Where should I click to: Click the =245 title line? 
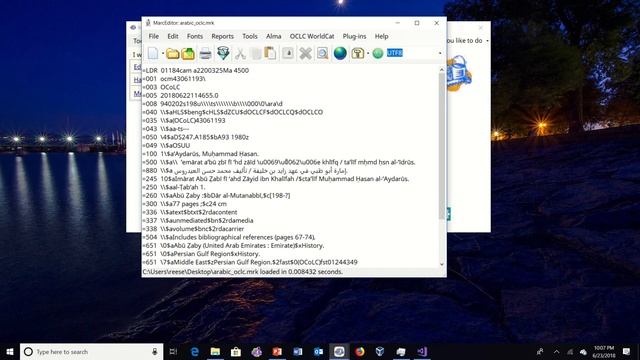[276, 179]
